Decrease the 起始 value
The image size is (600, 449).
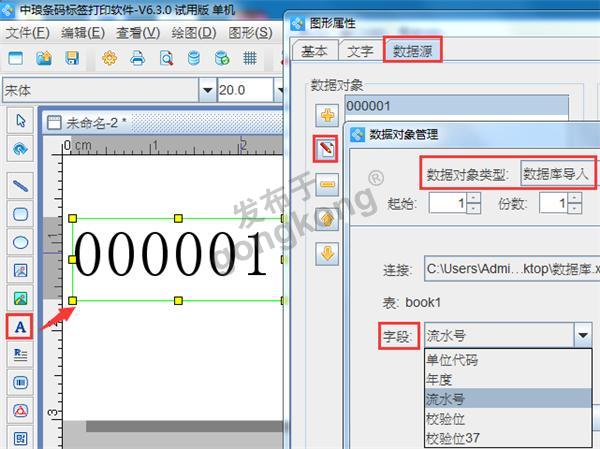point(474,208)
